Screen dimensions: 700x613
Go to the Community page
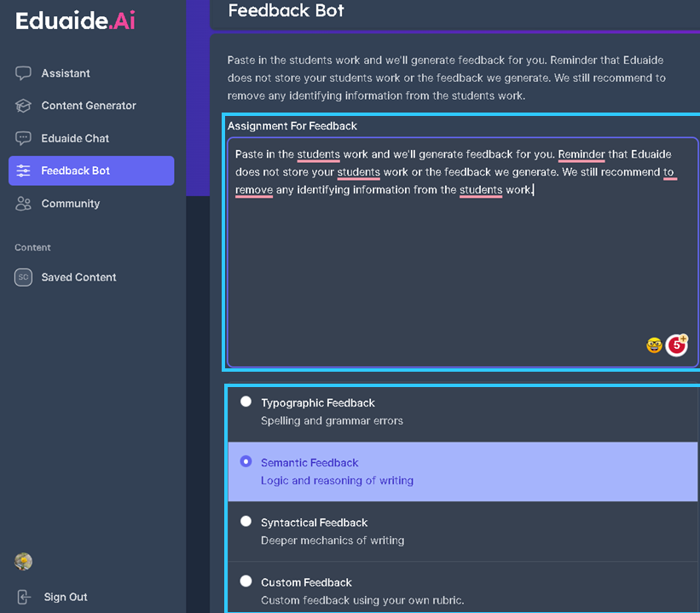click(70, 204)
